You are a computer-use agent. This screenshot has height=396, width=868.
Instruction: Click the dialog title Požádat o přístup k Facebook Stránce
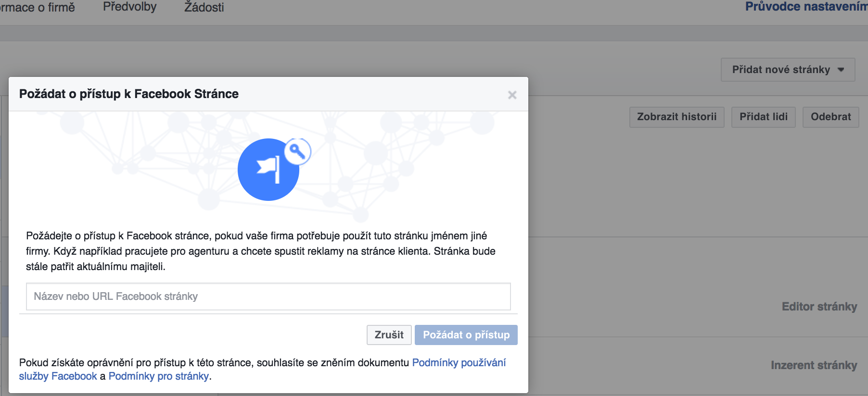point(129,94)
